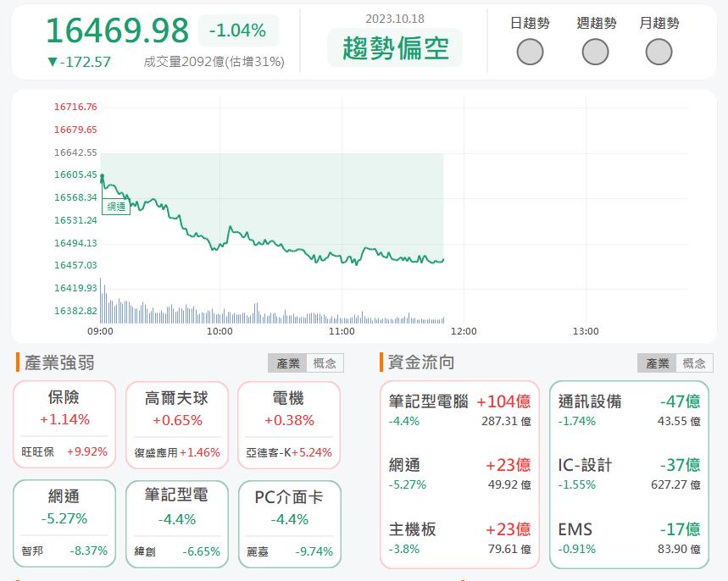Click the 網通 marker on the price chart
This screenshot has height=581, width=728.
click(115, 205)
